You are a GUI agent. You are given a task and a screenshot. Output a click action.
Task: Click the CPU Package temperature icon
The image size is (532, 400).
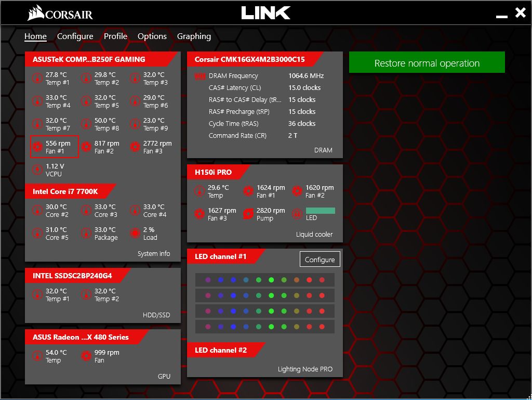(x=86, y=233)
